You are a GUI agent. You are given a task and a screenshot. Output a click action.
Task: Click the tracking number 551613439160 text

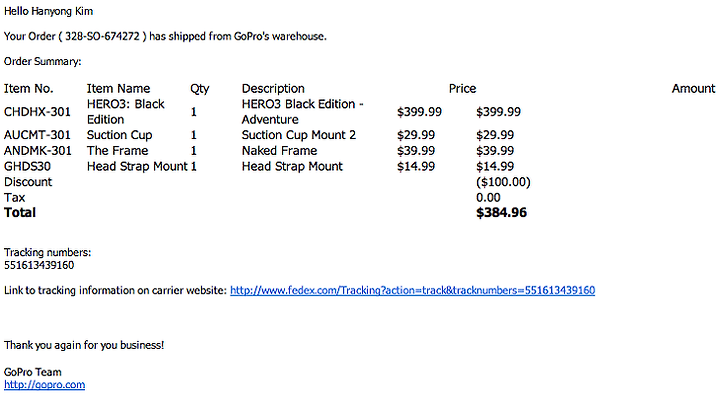(x=39, y=265)
